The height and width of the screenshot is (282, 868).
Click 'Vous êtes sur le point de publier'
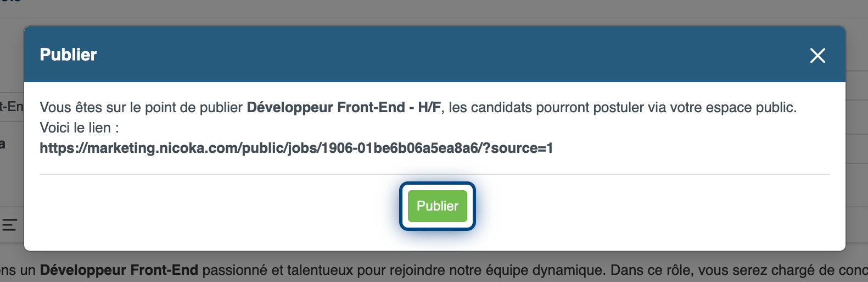coord(141,107)
